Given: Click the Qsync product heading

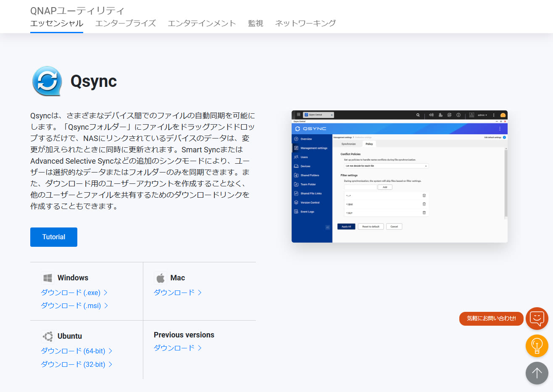Looking at the screenshot, I should pos(94,81).
